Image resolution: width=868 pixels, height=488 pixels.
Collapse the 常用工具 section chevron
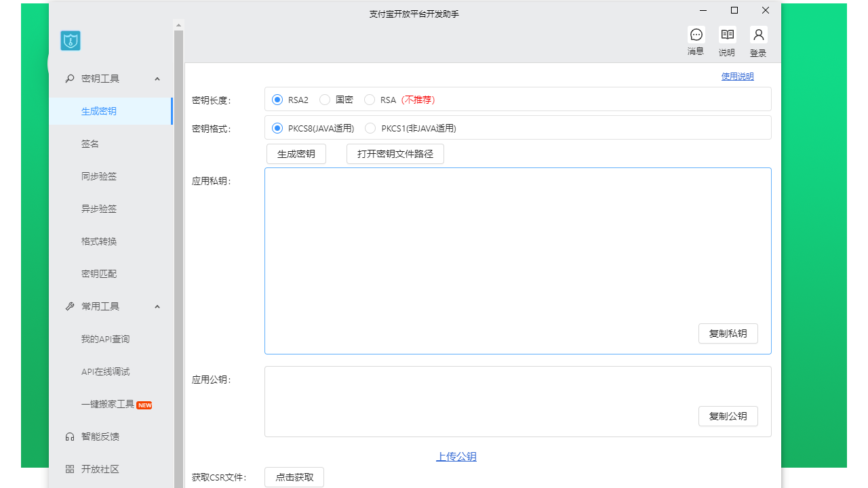[x=157, y=306]
